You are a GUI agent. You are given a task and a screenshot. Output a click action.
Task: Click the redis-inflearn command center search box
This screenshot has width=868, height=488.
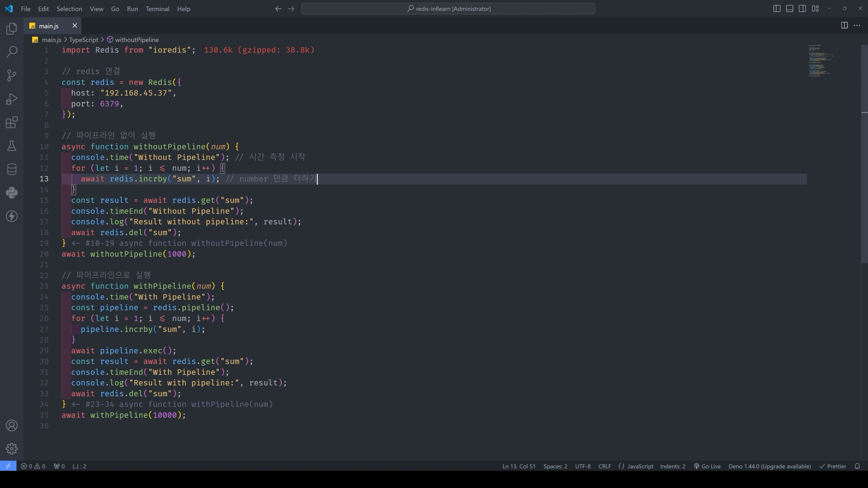coord(448,9)
